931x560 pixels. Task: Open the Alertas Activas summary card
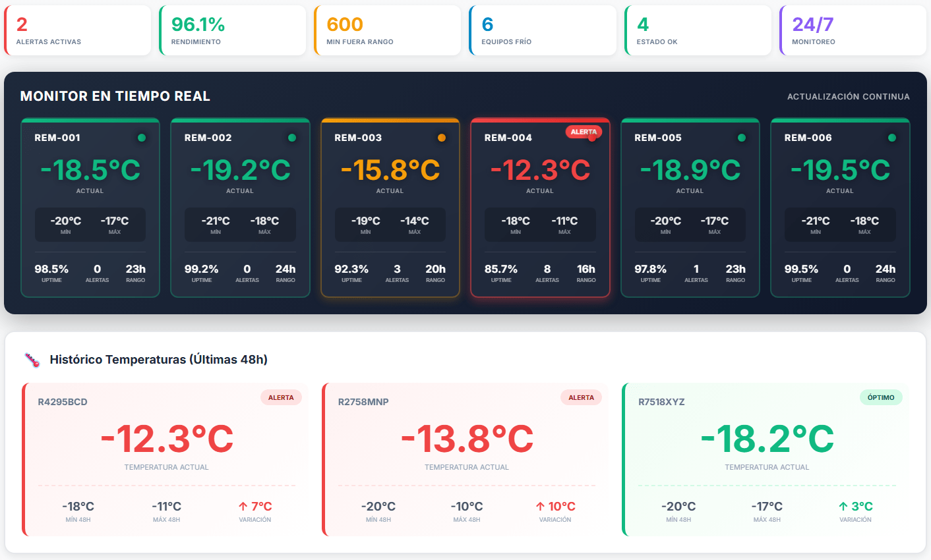(x=78, y=30)
